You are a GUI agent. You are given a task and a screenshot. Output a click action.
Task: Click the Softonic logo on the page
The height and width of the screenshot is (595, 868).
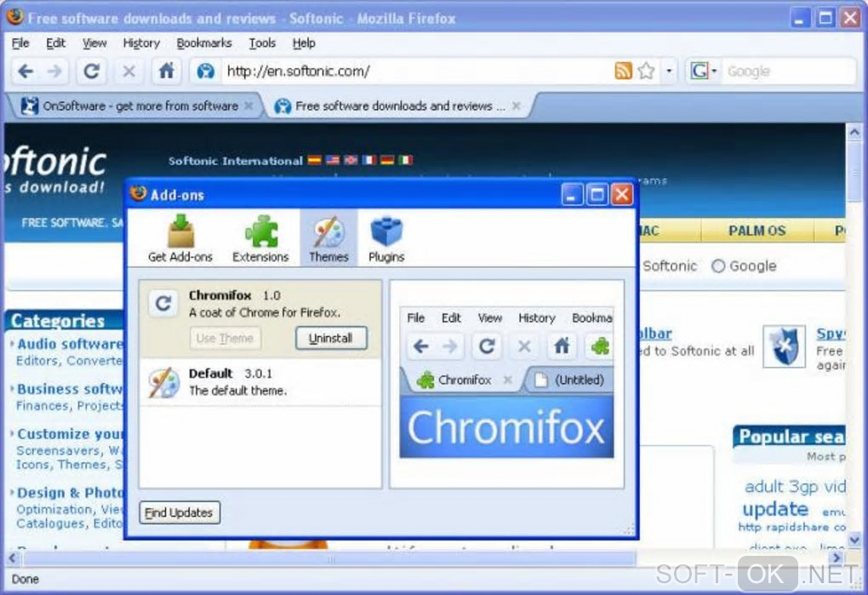(54, 169)
